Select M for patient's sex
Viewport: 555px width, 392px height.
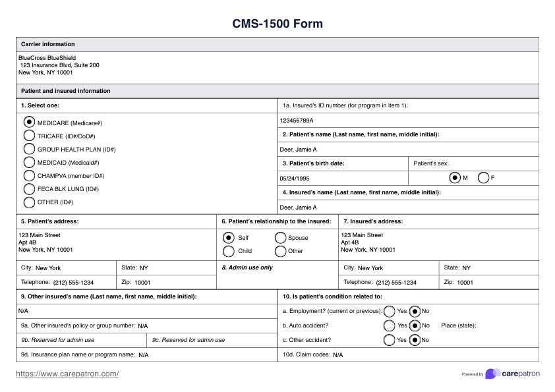(455, 178)
